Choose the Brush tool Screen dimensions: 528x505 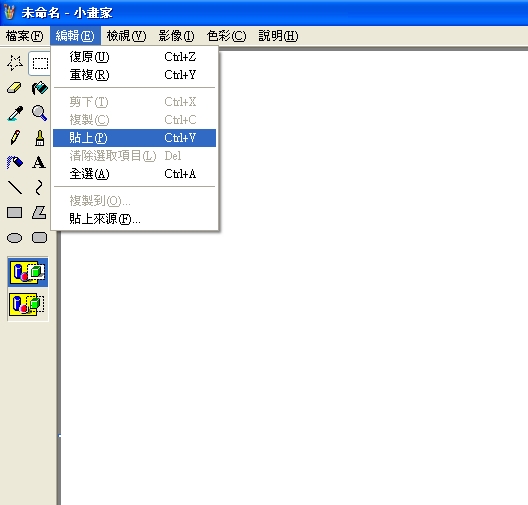40,138
